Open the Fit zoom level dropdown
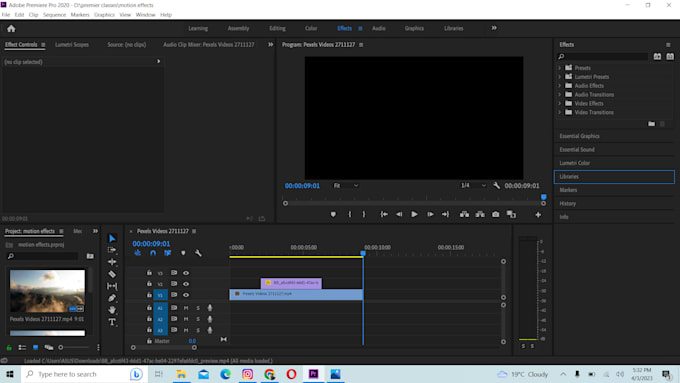680x383 pixels. (x=346, y=186)
